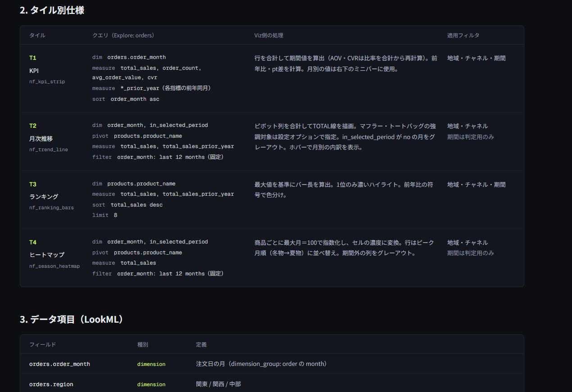Click T4's filter last 12 months line
Viewport: 572px width, 392px height.
click(x=158, y=274)
